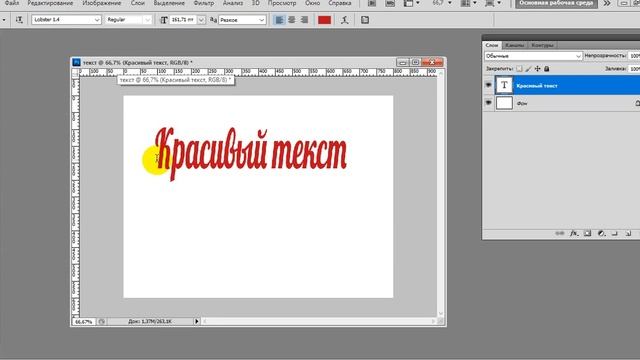Viewport: 640px width, 360px height.
Task: Click the Photoshop icon in document title bar
Action: pos(76,62)
